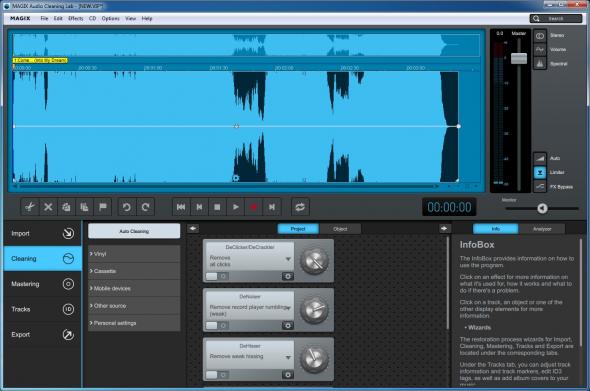Open the File menu

tap(44, 18)
